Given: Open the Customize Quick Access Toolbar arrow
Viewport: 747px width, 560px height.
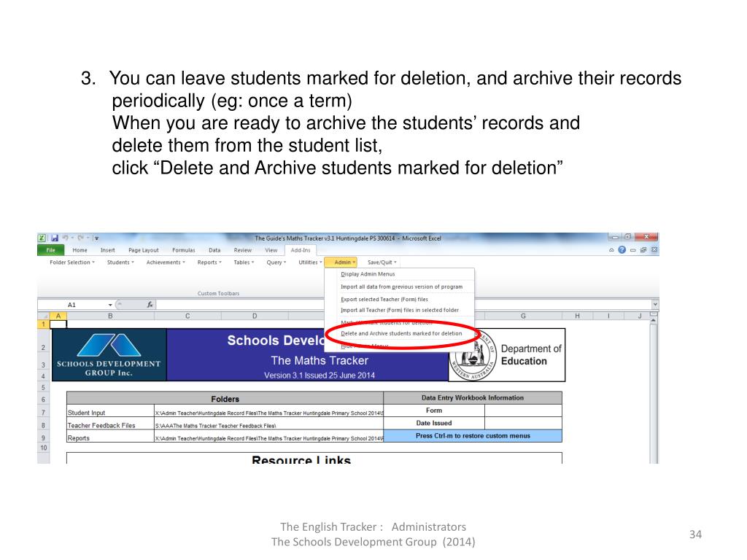Looking at the screenshot, I should pyautogui.click(x=96, y=238).
